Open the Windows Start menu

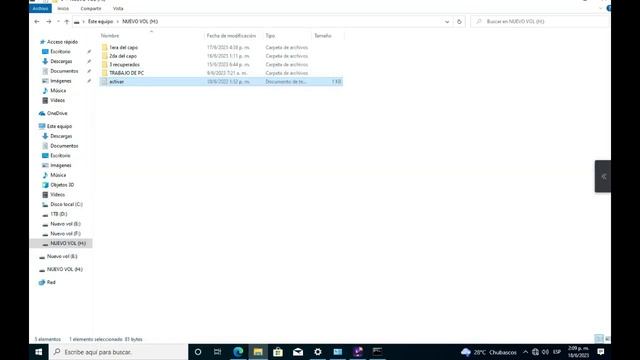[x=39, y=352]
